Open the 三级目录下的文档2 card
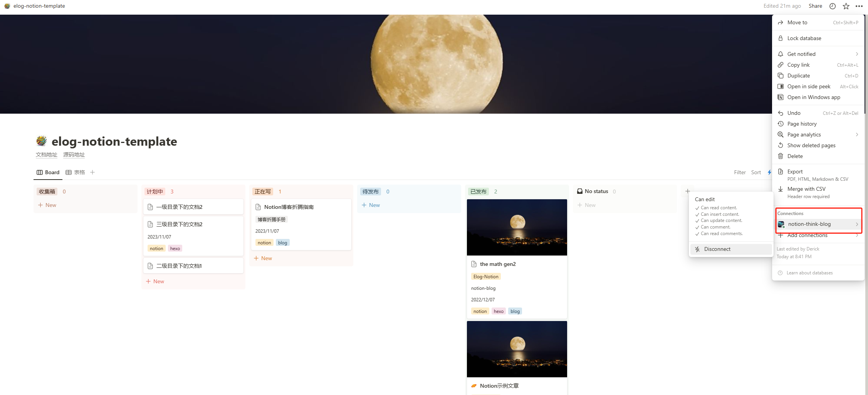The image size is (868, 395). (193, 236)
